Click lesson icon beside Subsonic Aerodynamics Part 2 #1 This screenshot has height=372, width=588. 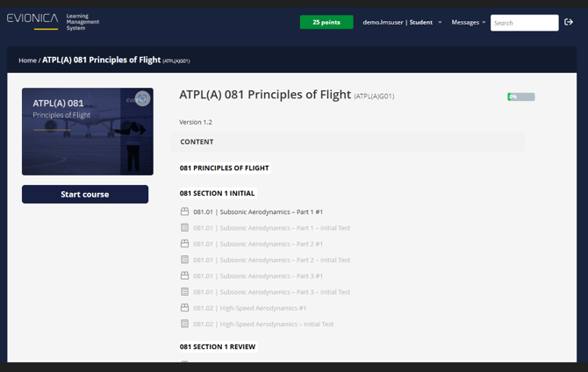184,244
